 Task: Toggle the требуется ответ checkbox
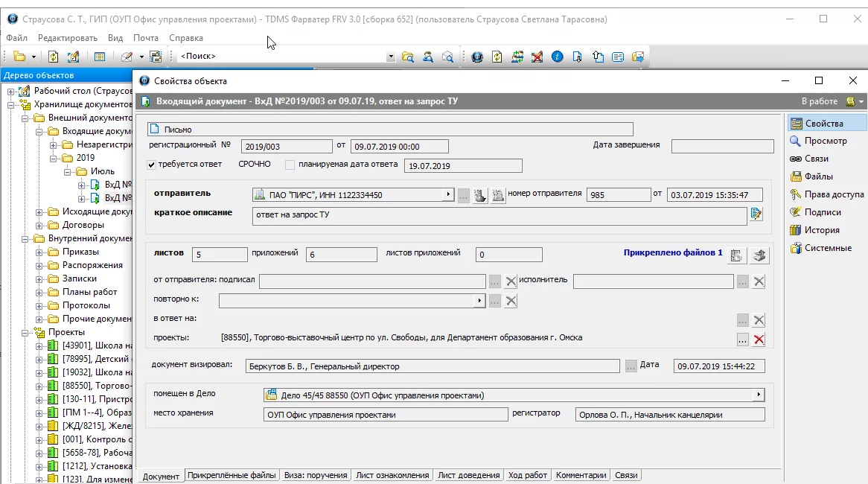click(x=151, y=165)
